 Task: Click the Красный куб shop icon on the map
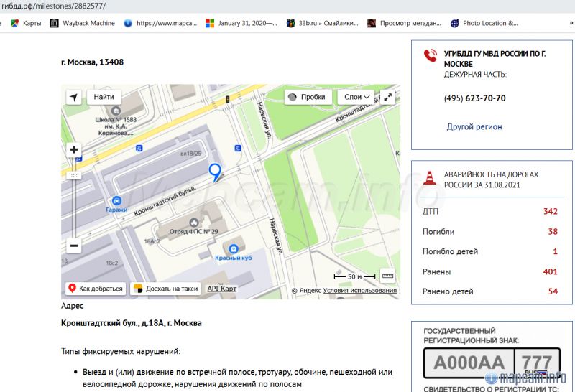coord(232,247)
